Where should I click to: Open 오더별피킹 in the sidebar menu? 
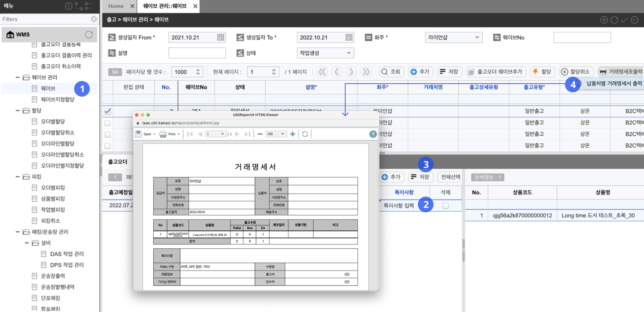click(53, 188)
